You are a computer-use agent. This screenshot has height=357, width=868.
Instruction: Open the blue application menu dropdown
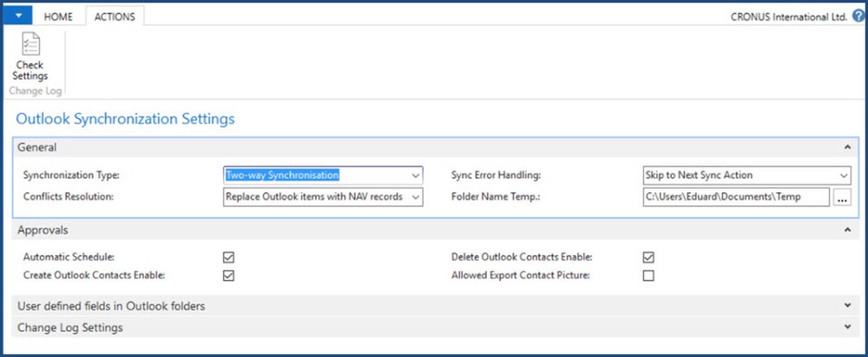point(19,16)
